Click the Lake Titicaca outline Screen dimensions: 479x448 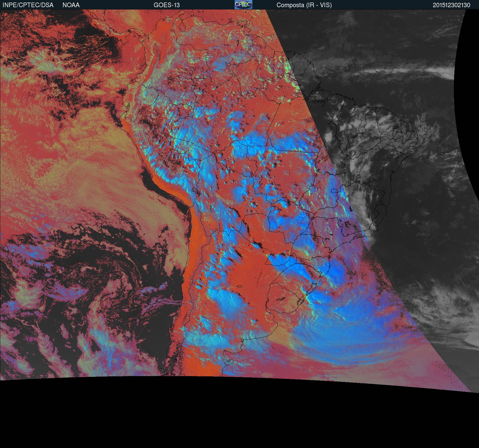[195, 191]
